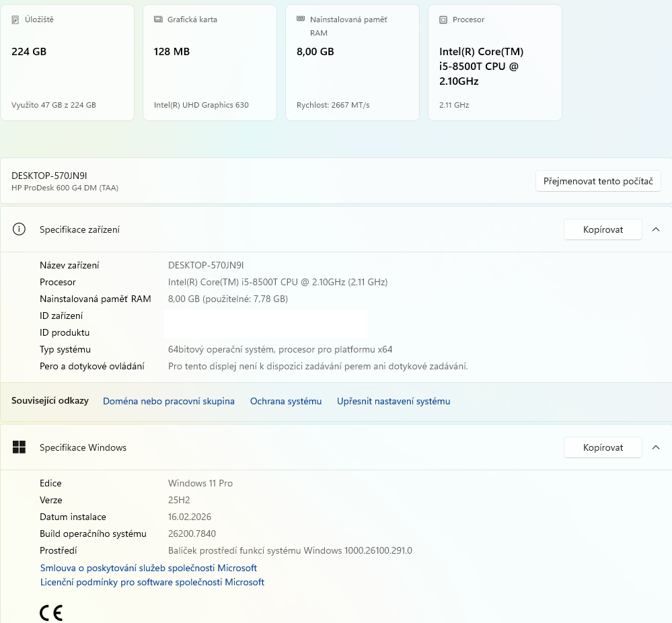Click the info icon beside Specifikace zařízení
The width and height of the screenshot is (672, 623).
pyautogui.click(x=19, y=229)
